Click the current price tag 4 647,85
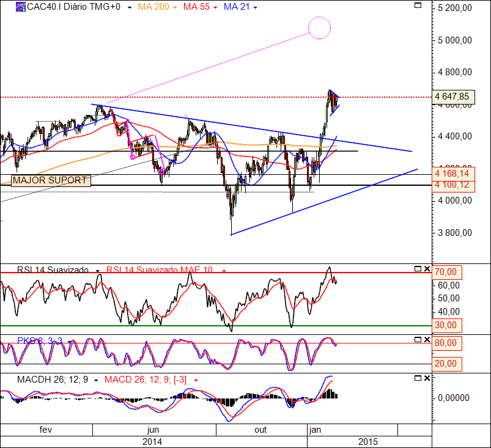Screen dimensions: 491x448 click(x=454, y=97)
